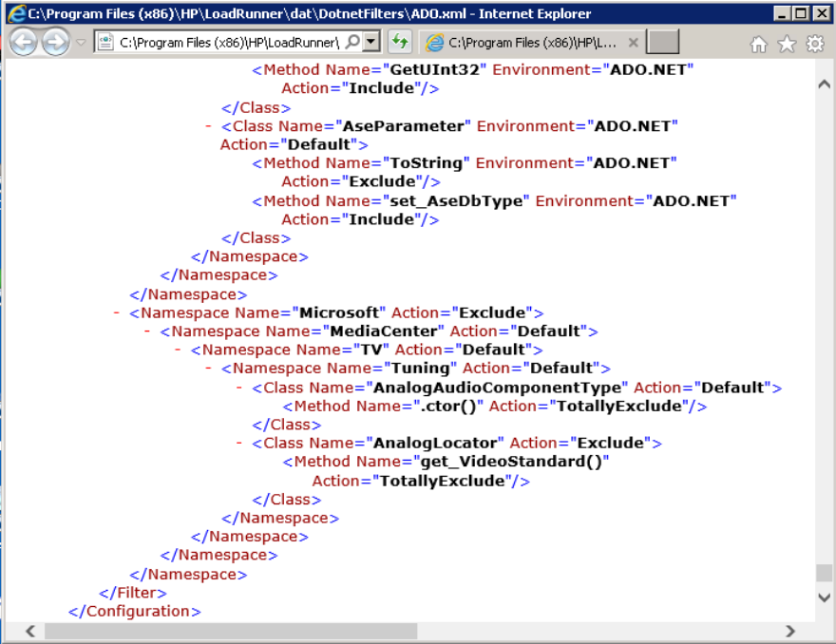Click the page icon in address bar
Screen dimensions: 836x644
click(x=105, y=42)
